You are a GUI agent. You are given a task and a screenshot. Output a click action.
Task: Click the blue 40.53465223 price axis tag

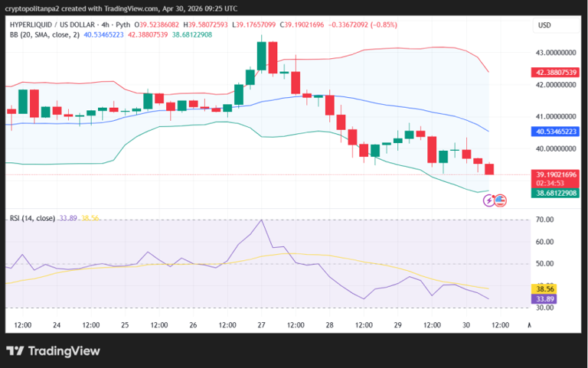555,132
